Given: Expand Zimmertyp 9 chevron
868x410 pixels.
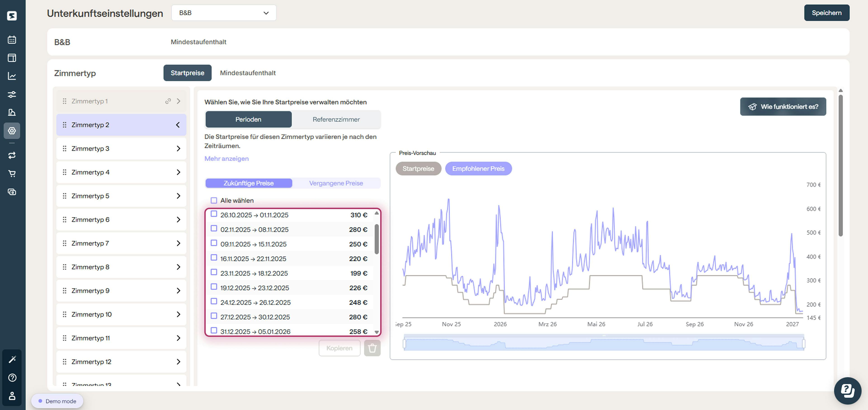Looking at the screenshot, I should (178, 291).
